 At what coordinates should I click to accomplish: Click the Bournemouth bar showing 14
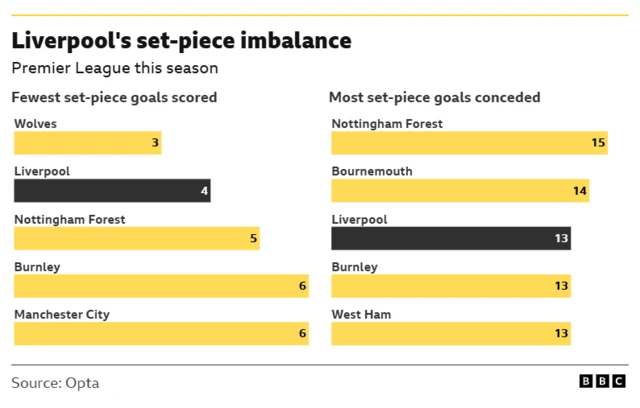pyautogui.click(x=460, y=191)
